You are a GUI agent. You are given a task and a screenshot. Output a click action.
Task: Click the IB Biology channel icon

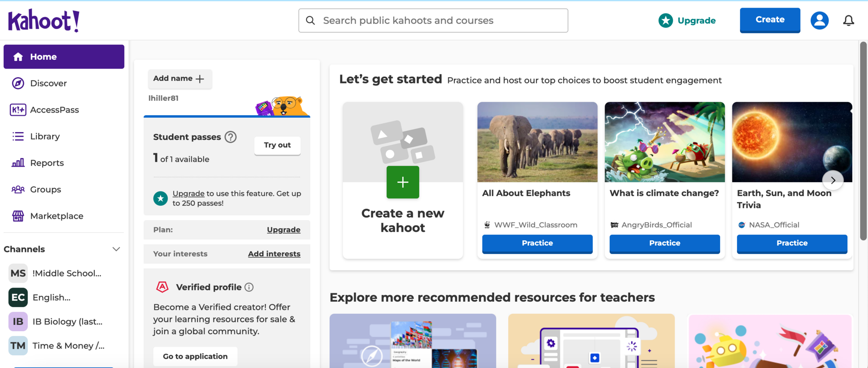[x=18, y=321]
